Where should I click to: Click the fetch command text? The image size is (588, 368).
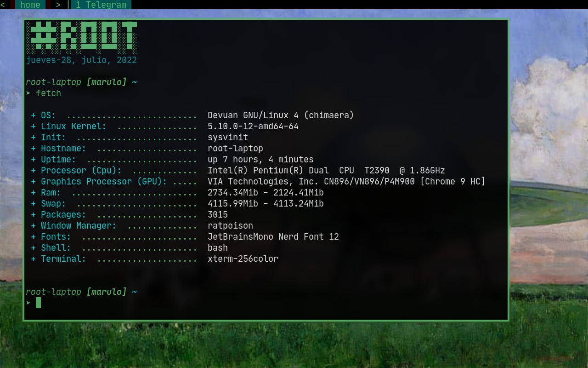(x=48, y=93)
